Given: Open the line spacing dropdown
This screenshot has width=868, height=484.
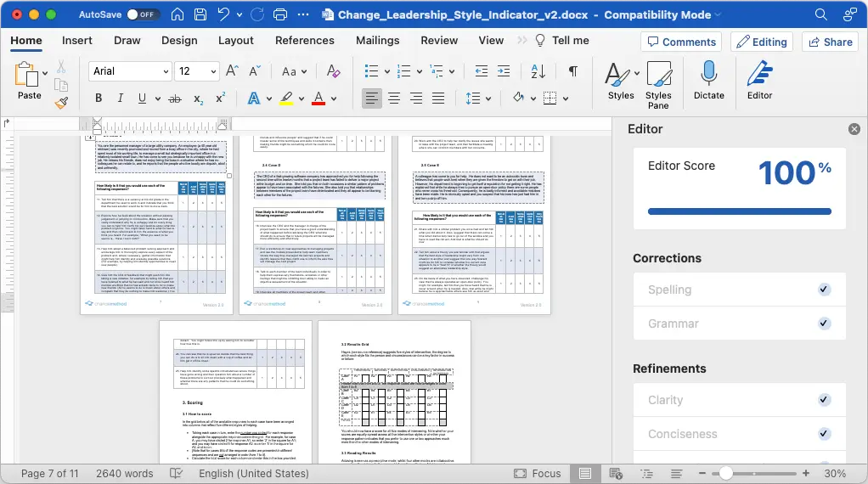Looking at the screenshot, I should 478,98.
